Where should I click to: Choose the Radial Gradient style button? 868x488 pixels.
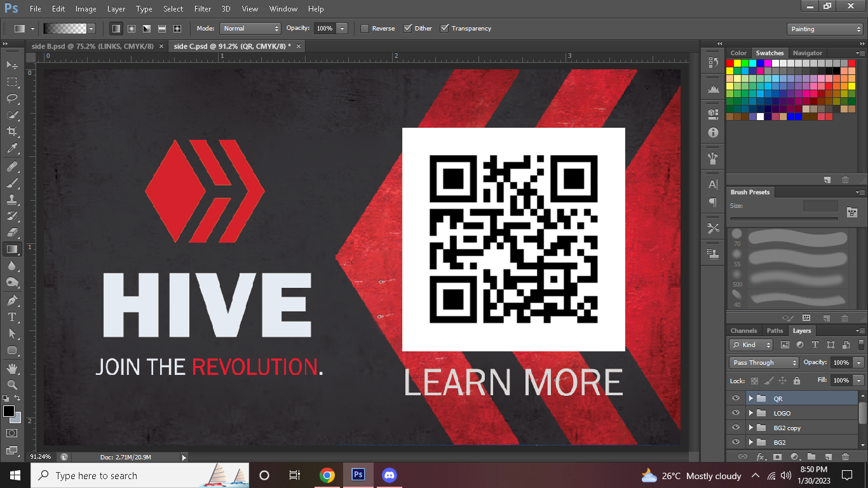[132, 29]
